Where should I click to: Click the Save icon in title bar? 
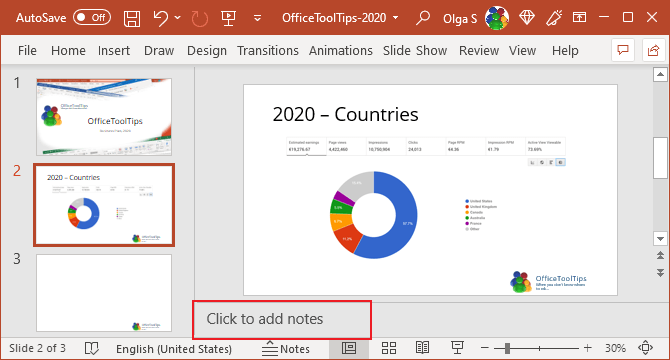click(132, 18)
